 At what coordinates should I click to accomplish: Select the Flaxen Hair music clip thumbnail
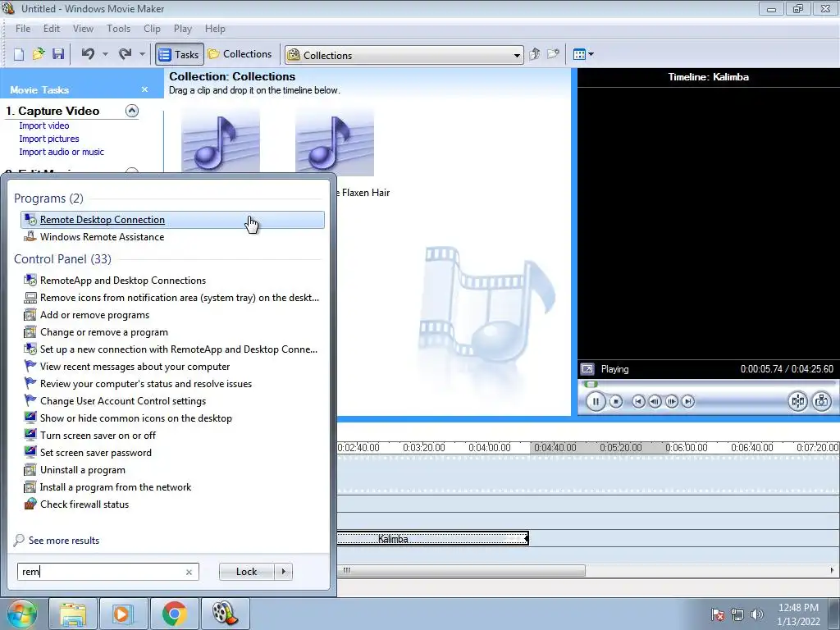coord(335,141)
